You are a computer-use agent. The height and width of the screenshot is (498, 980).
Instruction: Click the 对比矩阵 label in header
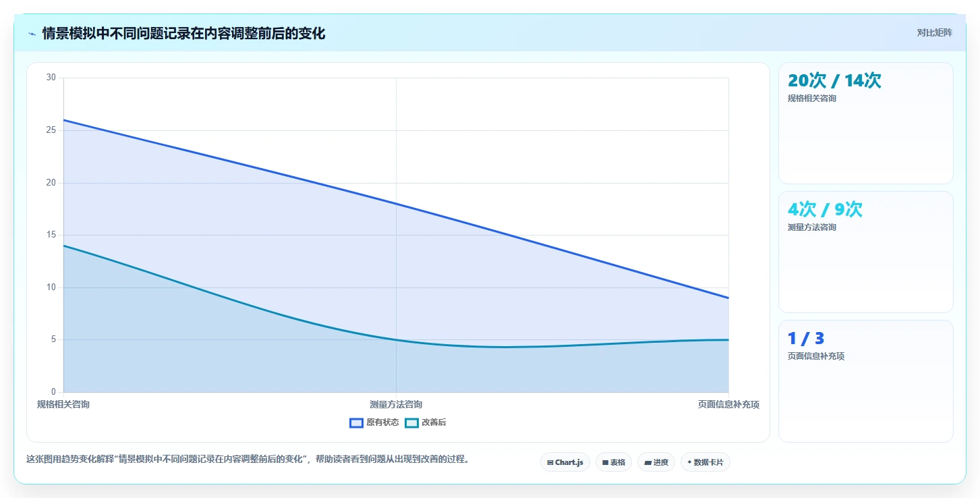935,32
